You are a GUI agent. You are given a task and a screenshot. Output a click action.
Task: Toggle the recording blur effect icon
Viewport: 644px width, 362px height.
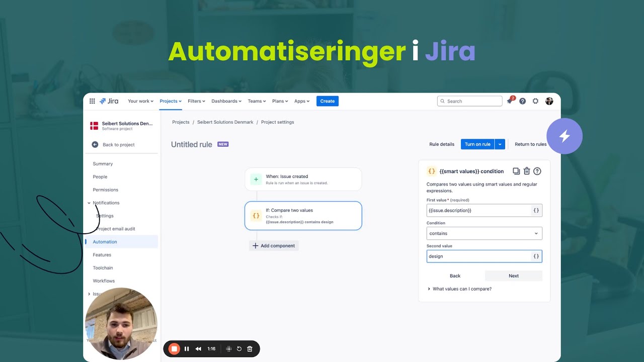pyautogui.click(x=228, y=348)
